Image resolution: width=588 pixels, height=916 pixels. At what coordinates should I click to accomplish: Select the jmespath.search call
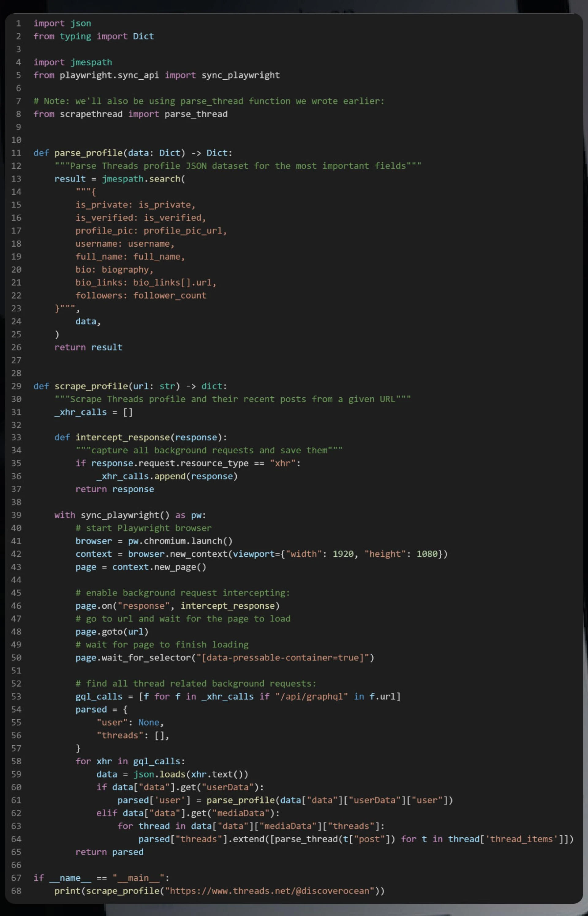point(144,178)
